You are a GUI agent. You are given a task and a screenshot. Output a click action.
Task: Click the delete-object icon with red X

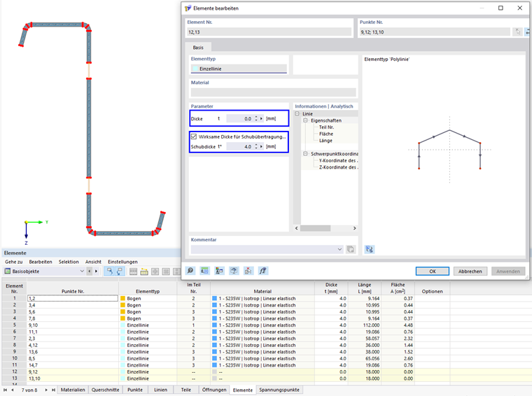[x=248, y=271]
